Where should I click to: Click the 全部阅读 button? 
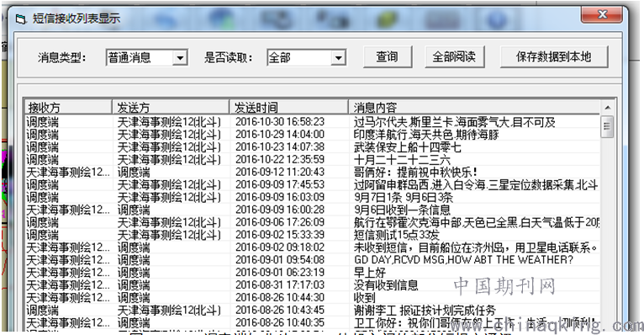coord(454,56)
